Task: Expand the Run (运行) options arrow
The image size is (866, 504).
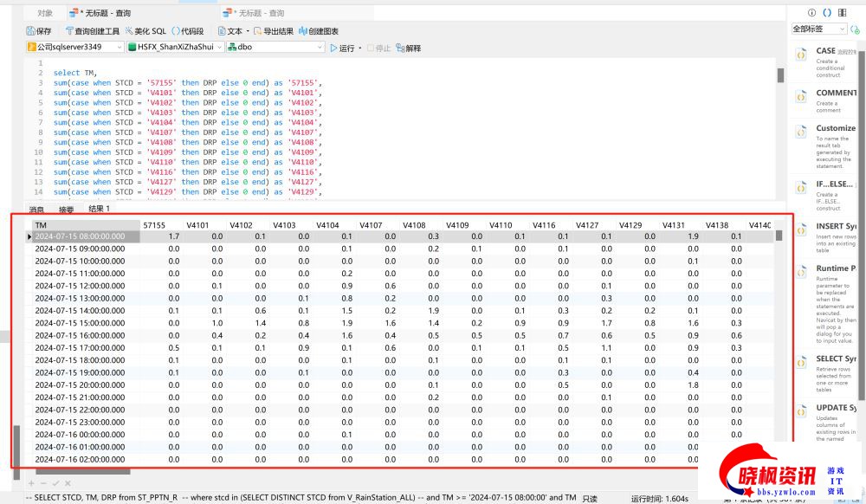Action: (360, 48)
